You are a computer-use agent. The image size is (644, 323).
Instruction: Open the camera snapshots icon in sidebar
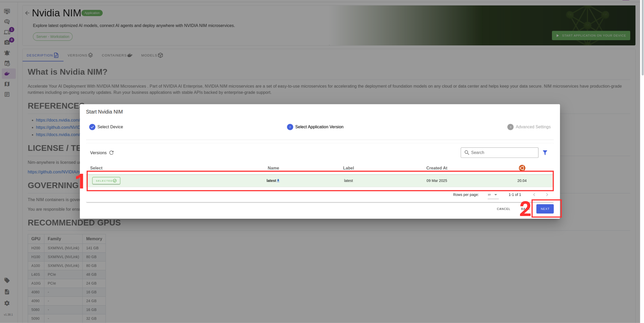7,42
